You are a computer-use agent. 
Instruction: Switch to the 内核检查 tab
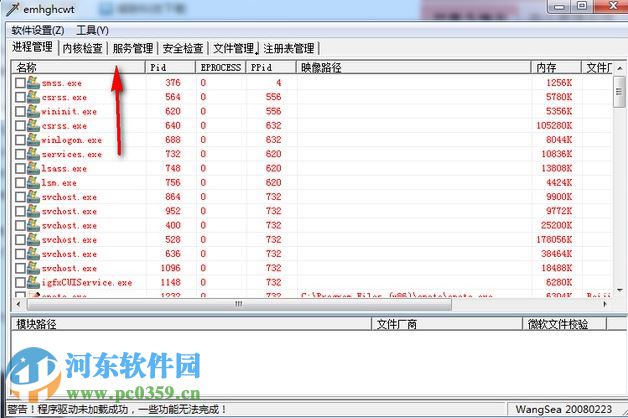point(83,48)
